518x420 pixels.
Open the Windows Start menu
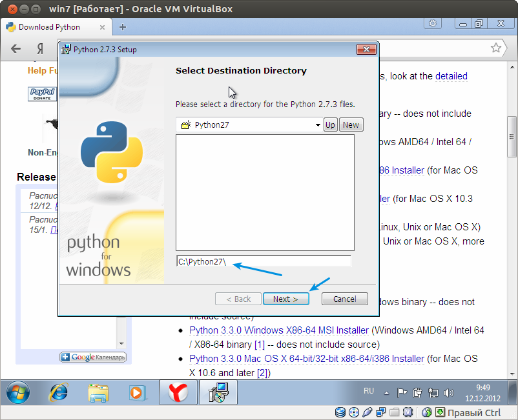click(x=18, y=392)
